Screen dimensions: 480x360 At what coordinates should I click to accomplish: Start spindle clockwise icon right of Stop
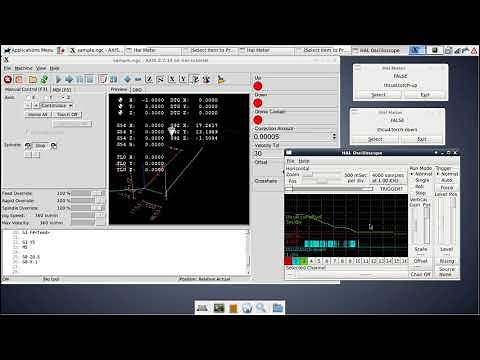53,146
